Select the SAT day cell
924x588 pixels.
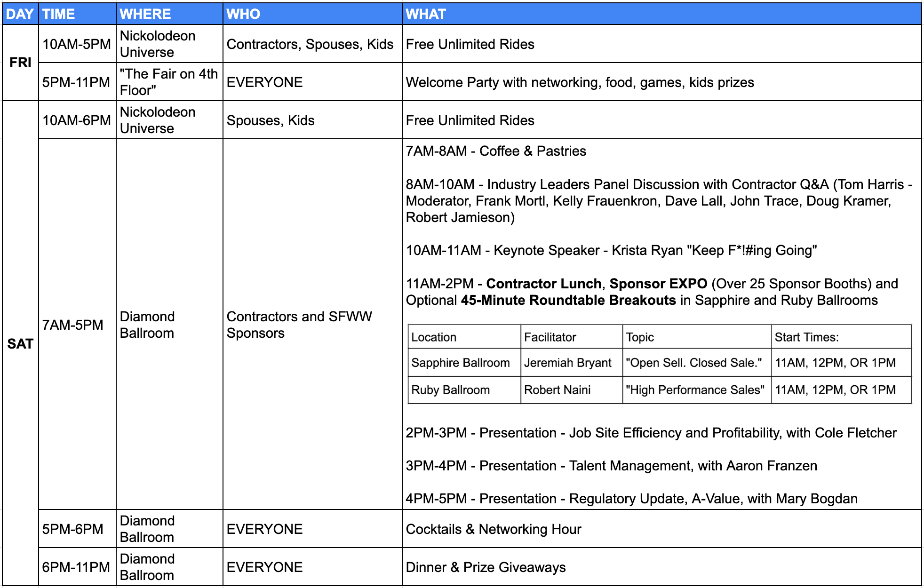pyautogui.click(x=20, y=344)
